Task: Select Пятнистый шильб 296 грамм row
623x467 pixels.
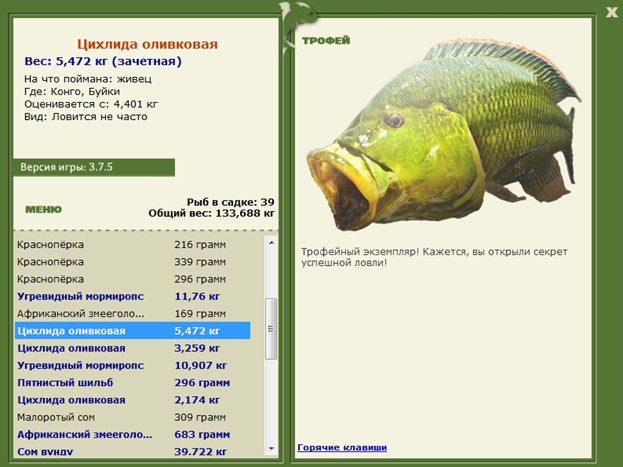Action: pyautogui.click(x=133, y=383)
